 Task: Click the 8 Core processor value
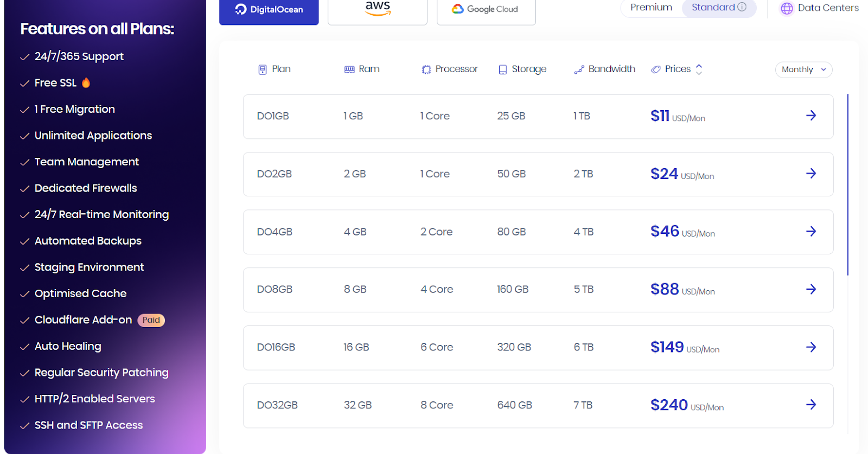(x=437, y=406)
